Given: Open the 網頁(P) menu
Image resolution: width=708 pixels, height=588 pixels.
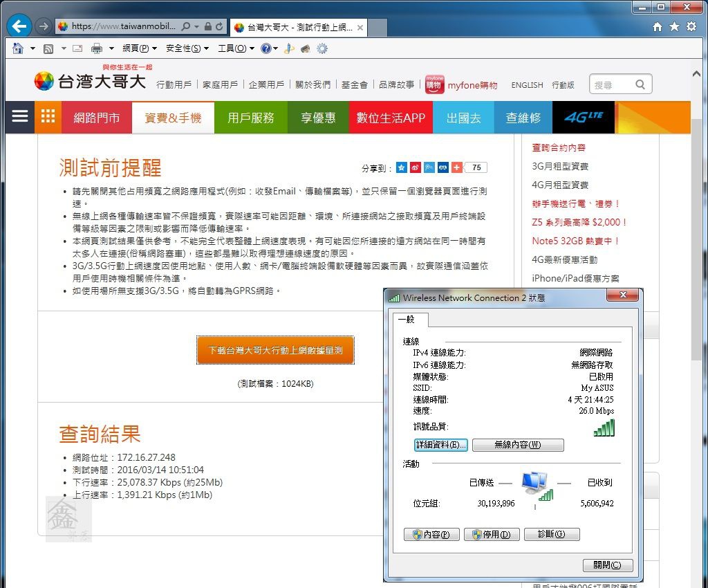Looking at the screenshot, I should (x=140, y=48).
